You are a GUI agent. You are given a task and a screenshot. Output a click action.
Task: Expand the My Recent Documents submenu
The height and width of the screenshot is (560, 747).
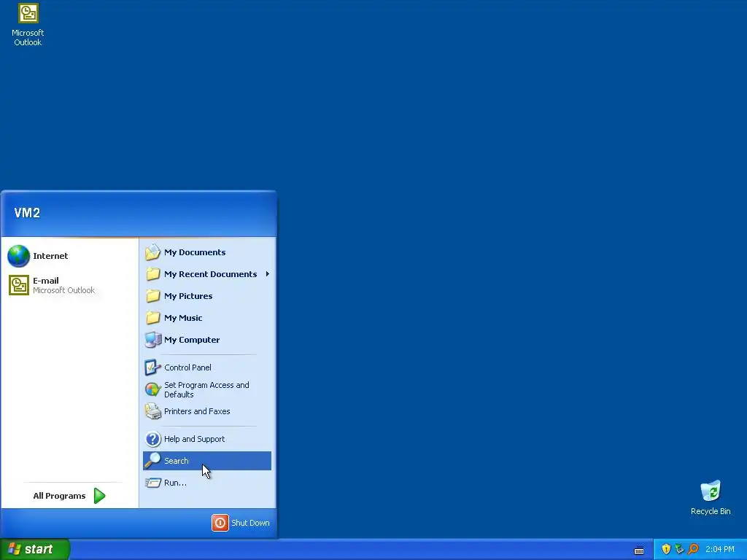click(x=207, y=274)
